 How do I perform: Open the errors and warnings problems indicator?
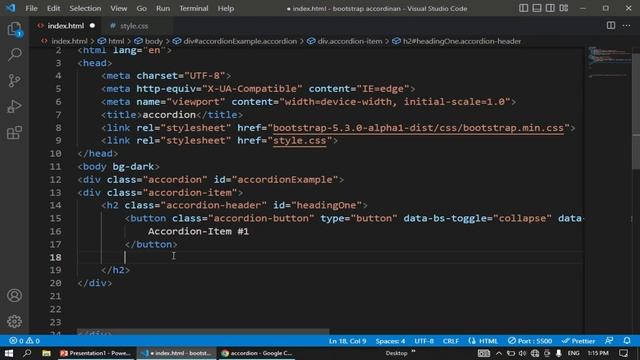coord(24,341)
